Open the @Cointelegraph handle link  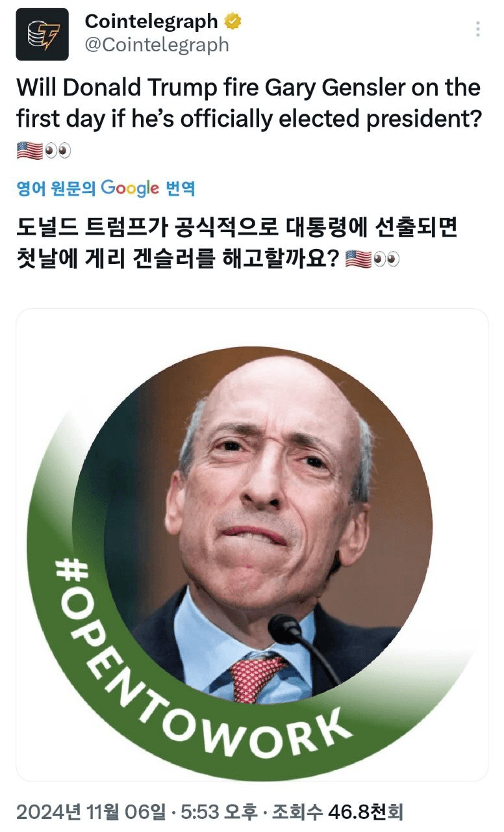157,45
